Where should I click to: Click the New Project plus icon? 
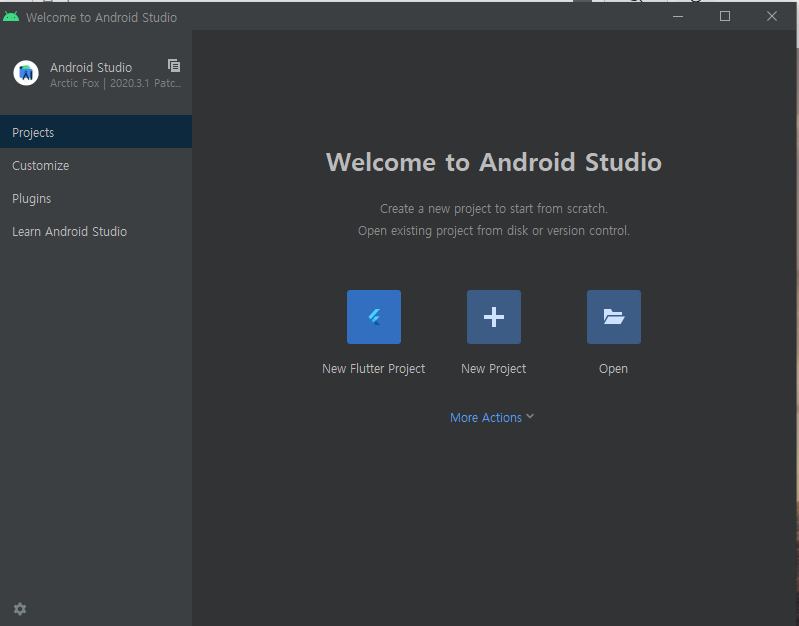(x=494, y=317)
